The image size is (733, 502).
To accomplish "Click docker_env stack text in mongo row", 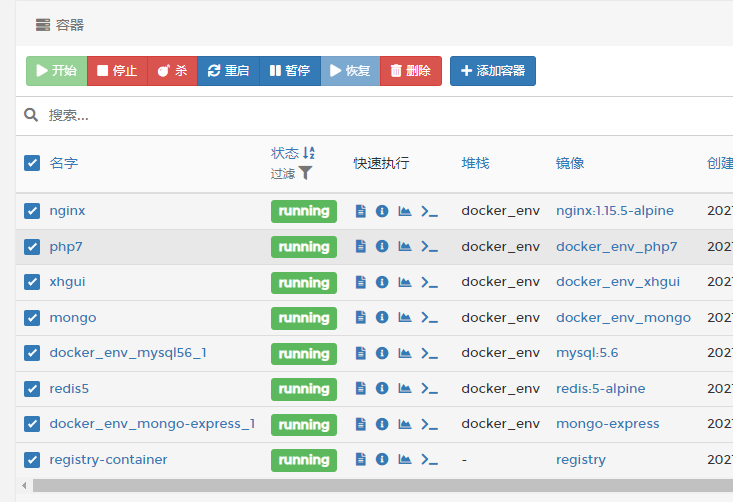I will (501, 317).
